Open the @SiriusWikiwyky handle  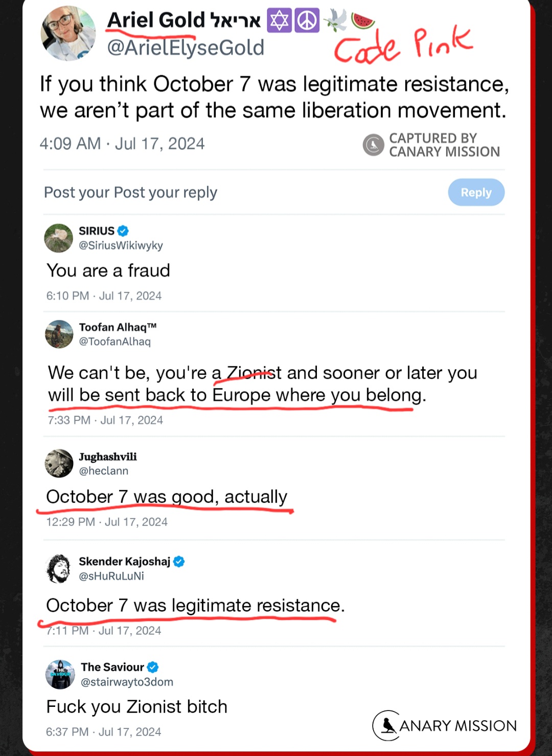(121, 246)
